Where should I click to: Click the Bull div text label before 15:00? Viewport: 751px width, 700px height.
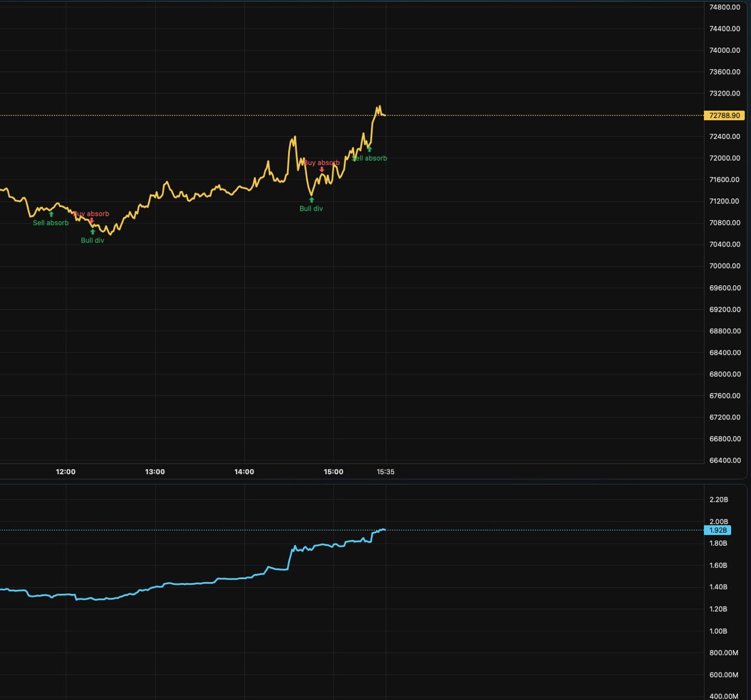[x=311, y=209]
